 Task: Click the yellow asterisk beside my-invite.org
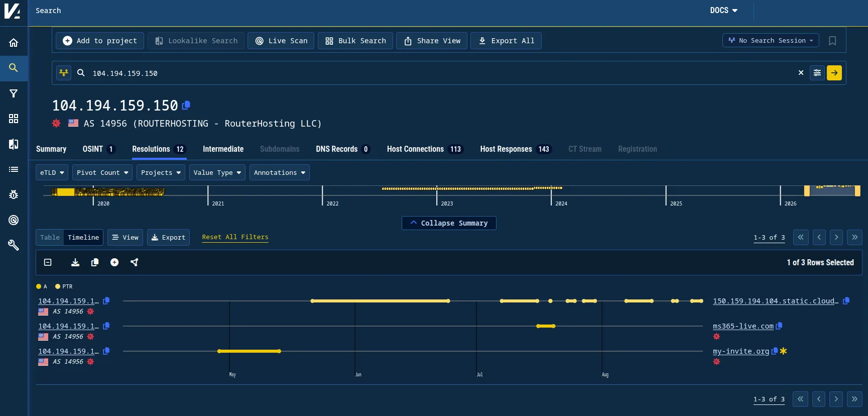(x=783, y=351)
